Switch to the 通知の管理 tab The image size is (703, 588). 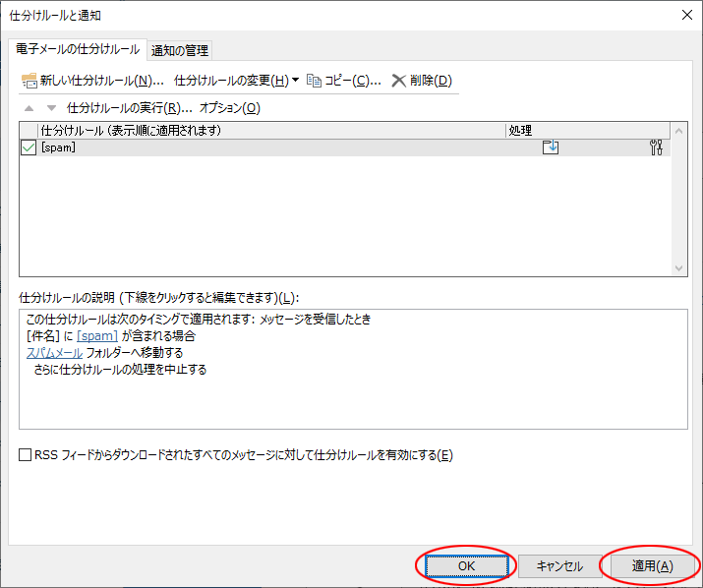click(x=180, y=50)
